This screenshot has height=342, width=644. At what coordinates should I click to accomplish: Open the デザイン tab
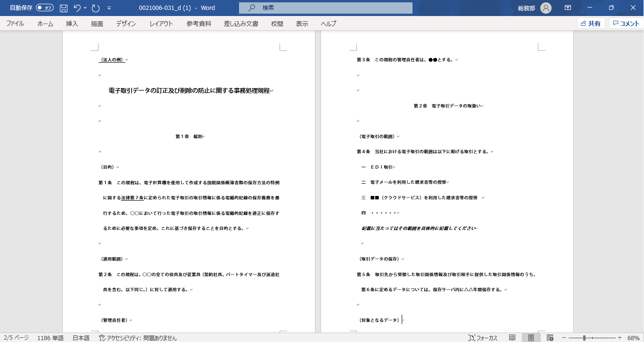[x=126, y=24]
